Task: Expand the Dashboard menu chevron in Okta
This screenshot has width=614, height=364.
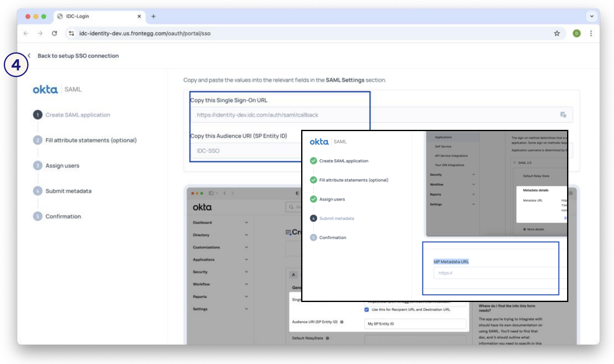Action: point(246,222)
